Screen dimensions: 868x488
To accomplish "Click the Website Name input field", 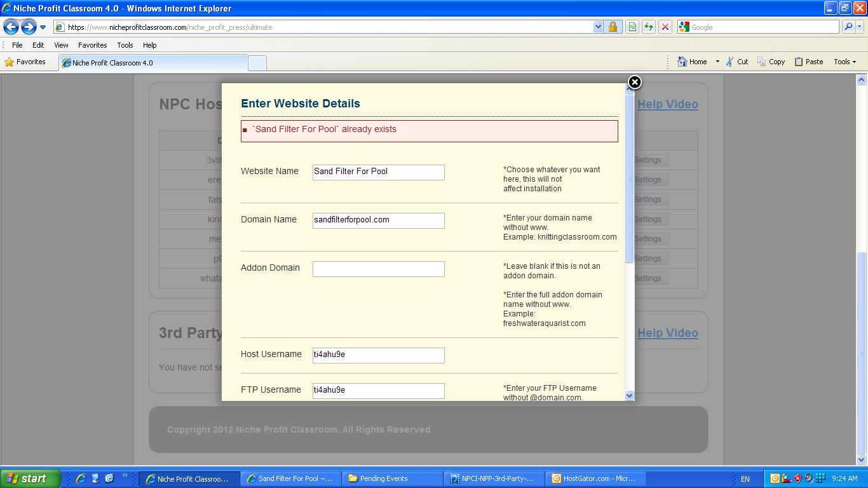I will [x=379, y=172].
